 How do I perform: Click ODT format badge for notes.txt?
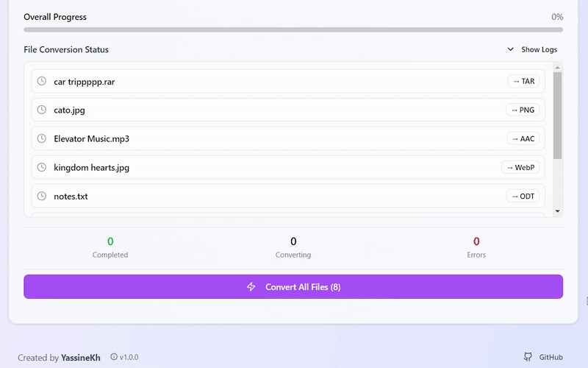pos(523,196)
